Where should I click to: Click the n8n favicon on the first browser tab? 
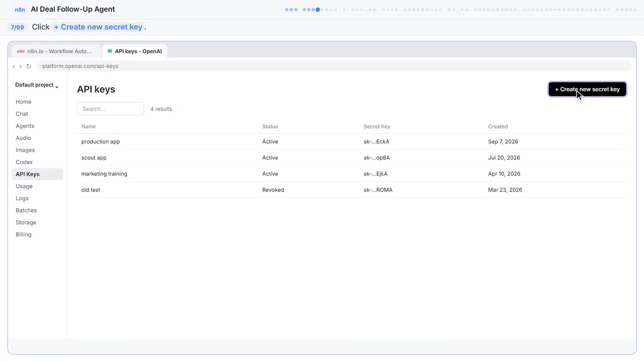(21, 51)
